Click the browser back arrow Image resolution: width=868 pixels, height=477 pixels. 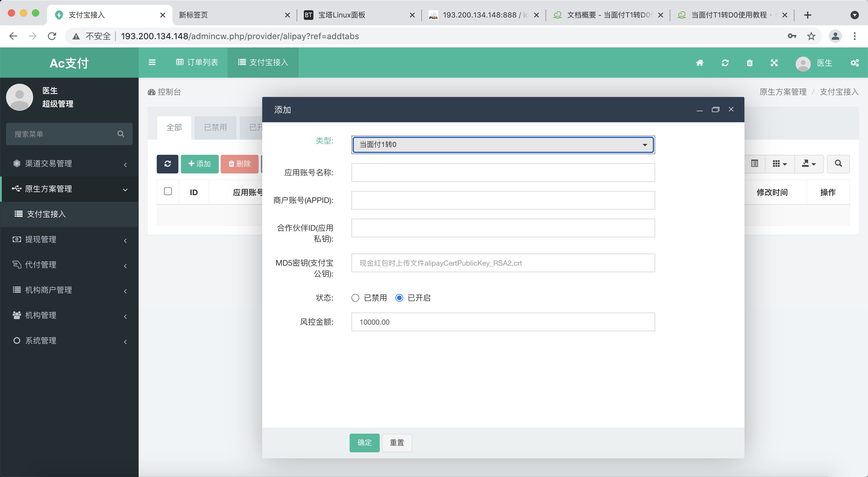tap(13, 36)
